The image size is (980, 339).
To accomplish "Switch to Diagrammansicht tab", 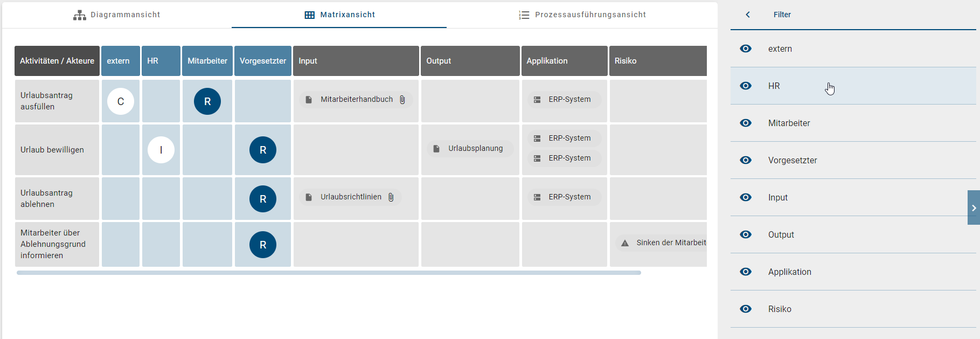I will coord(117,15).
